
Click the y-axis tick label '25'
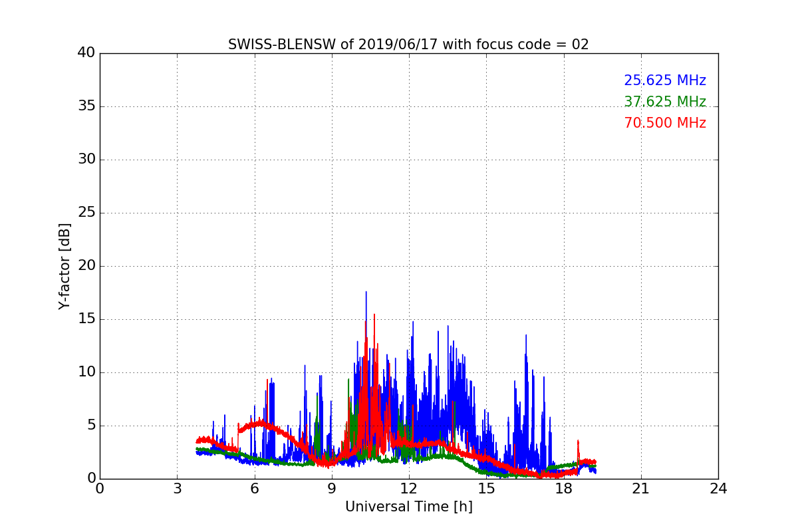(86, 213)
